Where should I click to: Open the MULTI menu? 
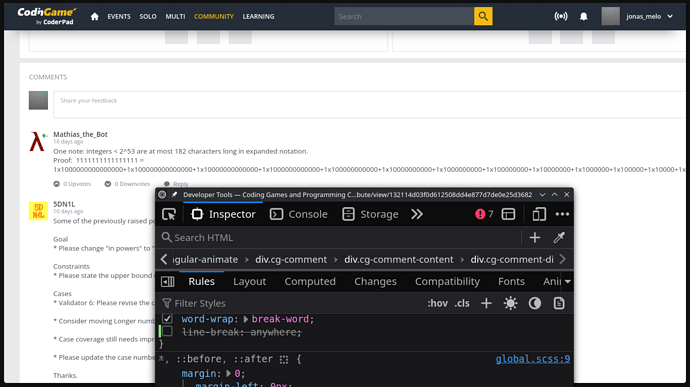[175, 17]
